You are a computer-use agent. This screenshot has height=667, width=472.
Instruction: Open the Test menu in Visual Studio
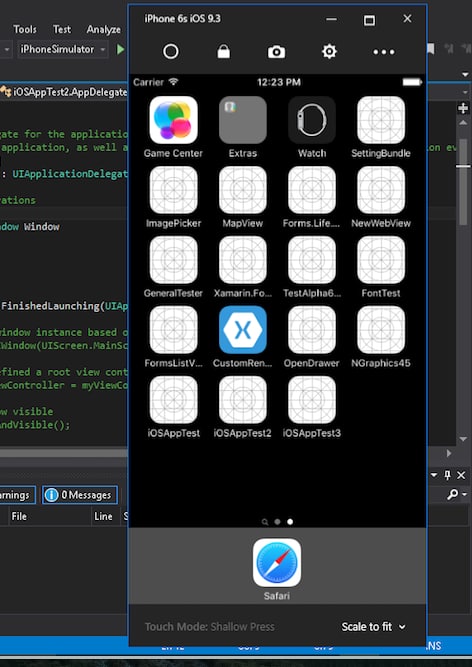(x=62, y=29)
